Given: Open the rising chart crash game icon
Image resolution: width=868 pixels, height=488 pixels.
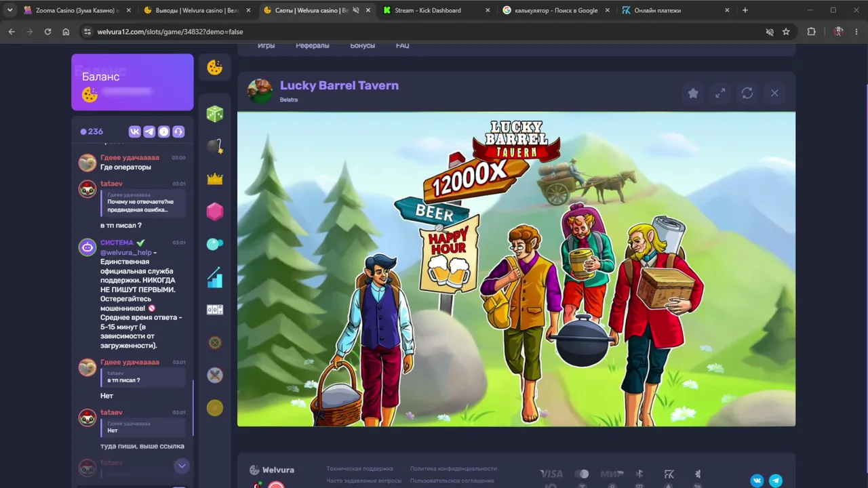Looking at the screenshot, I should [215, 277].
